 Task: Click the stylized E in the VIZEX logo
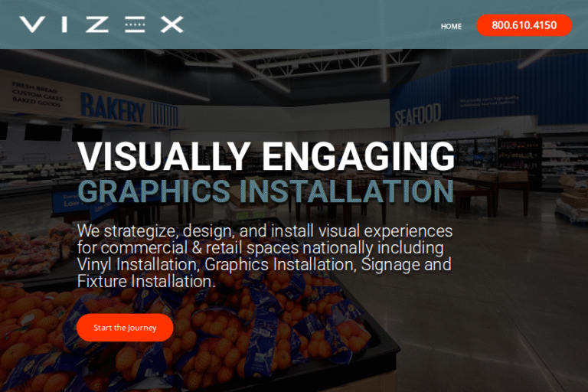pos(135,24)
